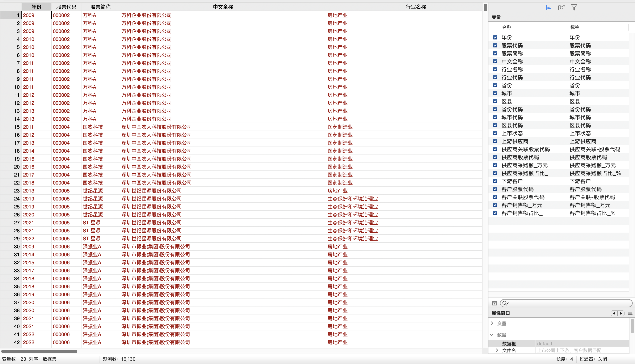635x364 pixels.
Task: Select the 行业名称 column header
Action: pyautogui.click(x=416, y=7)
